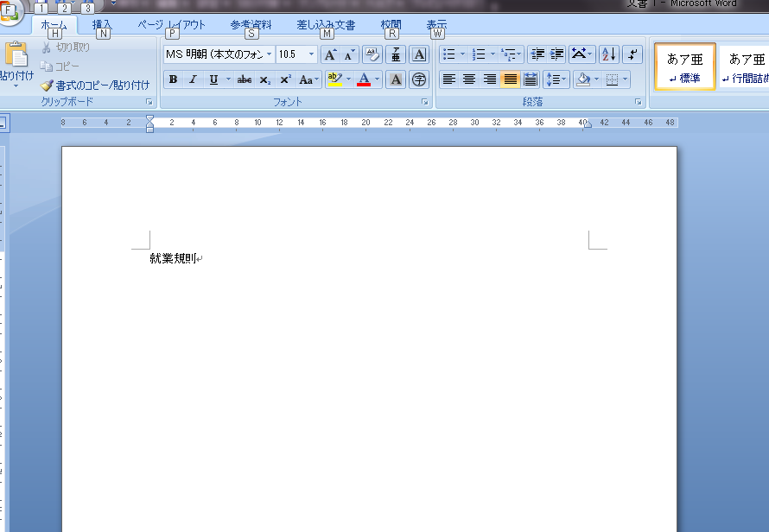Viewport: 769px width, 532px height.
Task: Click the Grow Font icon
Action: (x=330, y=54)
